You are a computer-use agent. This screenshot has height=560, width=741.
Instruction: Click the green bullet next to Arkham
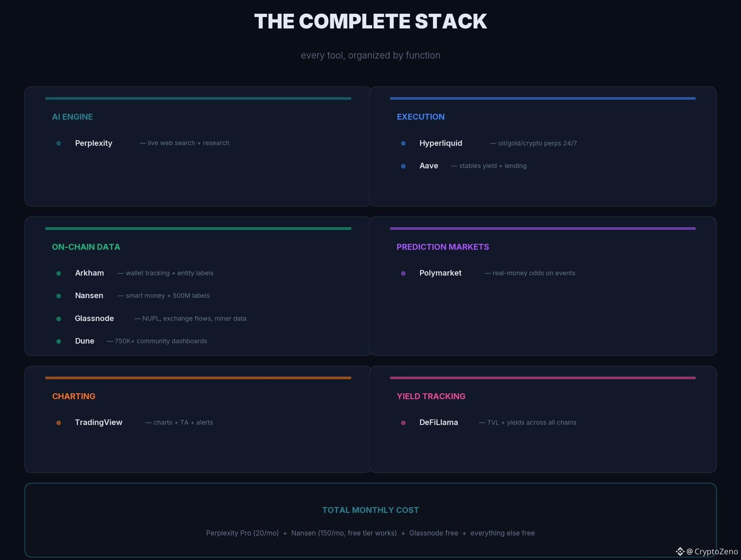click(x=58, y=274)
